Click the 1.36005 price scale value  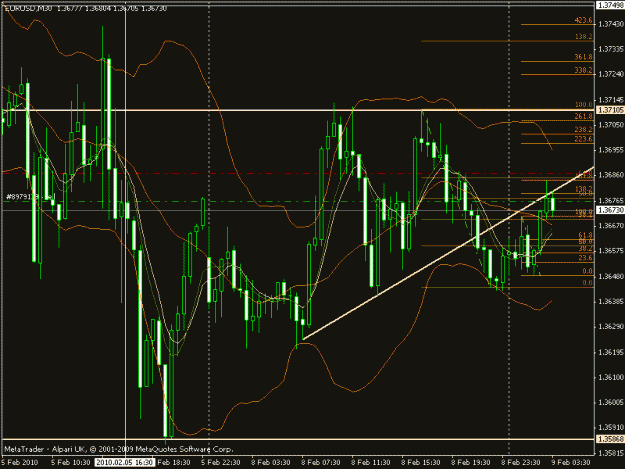[611, 402]
